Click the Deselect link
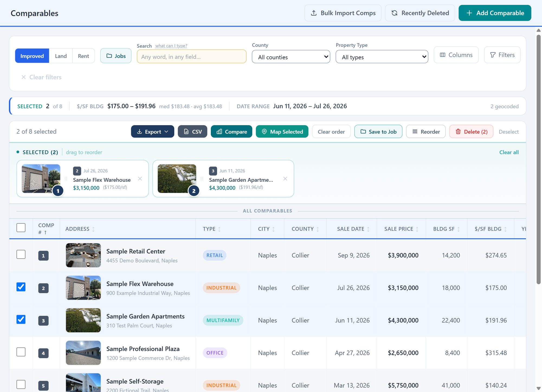 [x=508, y=132]
